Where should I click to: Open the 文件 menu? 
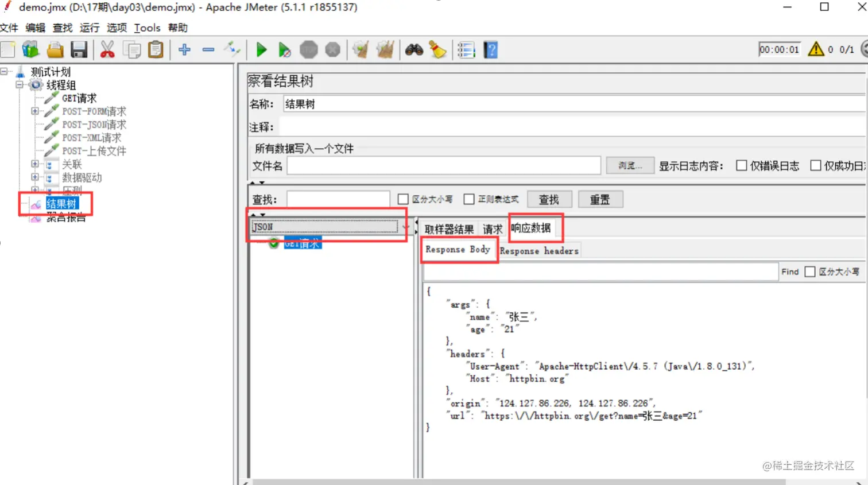pyautogui.click(x=9, y=28)
